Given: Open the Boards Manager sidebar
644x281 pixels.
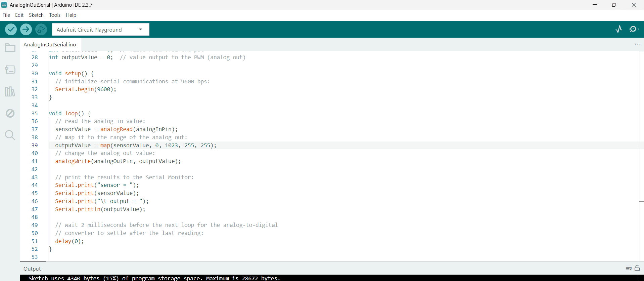Looking at the screenshot, I should coord(10,70).
